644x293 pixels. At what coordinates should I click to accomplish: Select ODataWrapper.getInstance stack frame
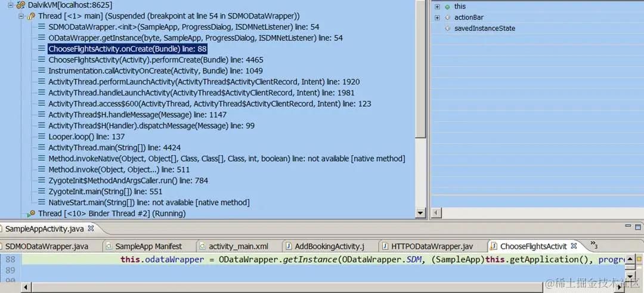click(196, 38)
